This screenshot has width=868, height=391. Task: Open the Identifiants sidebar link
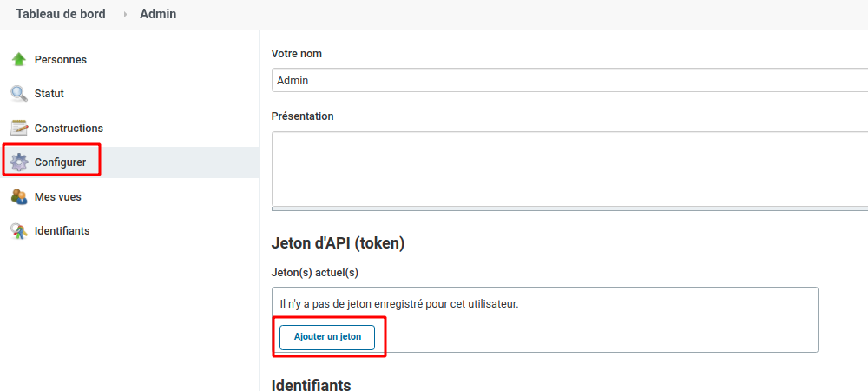(62, 230)
